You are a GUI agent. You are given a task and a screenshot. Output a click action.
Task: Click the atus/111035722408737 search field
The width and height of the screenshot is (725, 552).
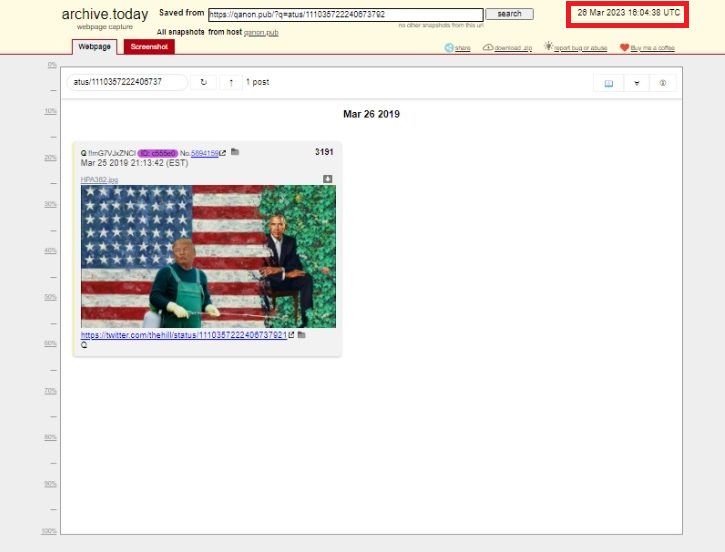127,82
